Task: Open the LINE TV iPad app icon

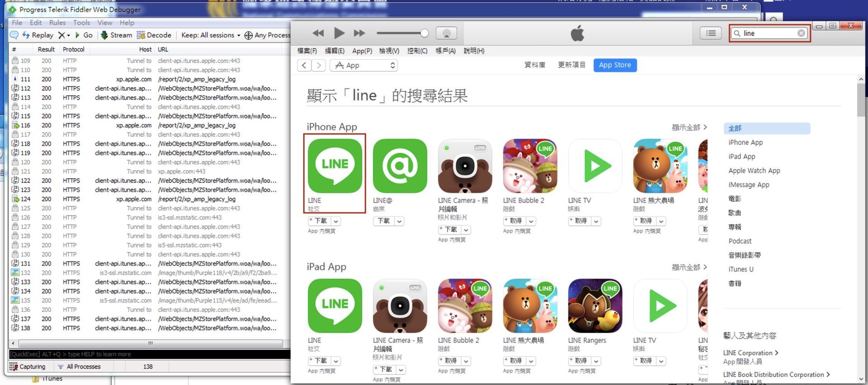Action: click(x=660, y=305)
